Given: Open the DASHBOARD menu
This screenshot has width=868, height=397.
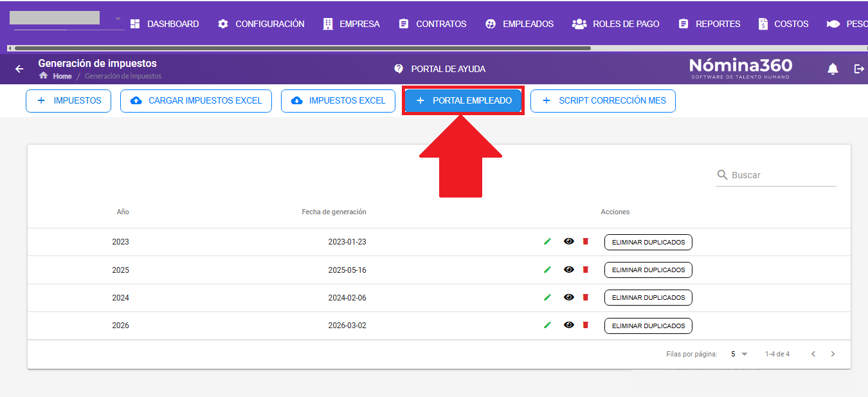Looking at the screenshot, I should pyautogui.click(x=165, y=24).
